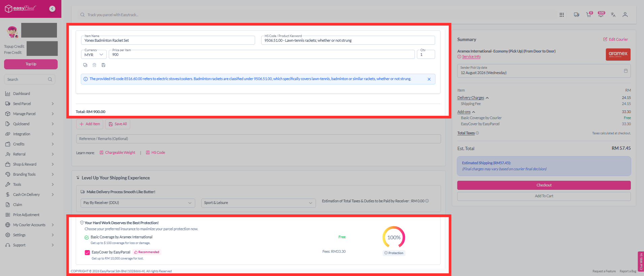The image size is (644, 276).
Task: Click the Checkout button
Action: tap(544, 185)
